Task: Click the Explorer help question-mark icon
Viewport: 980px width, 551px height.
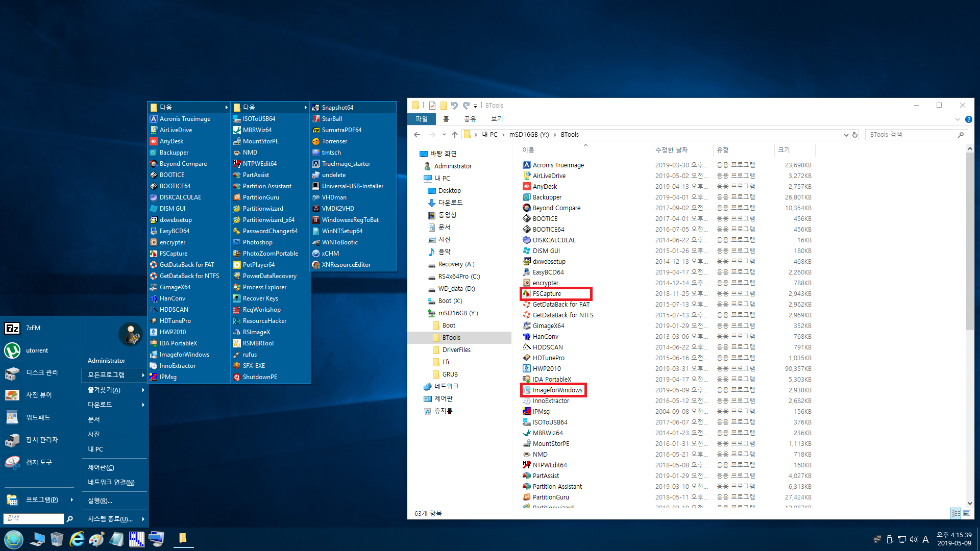Action: [x=968, y=119]
